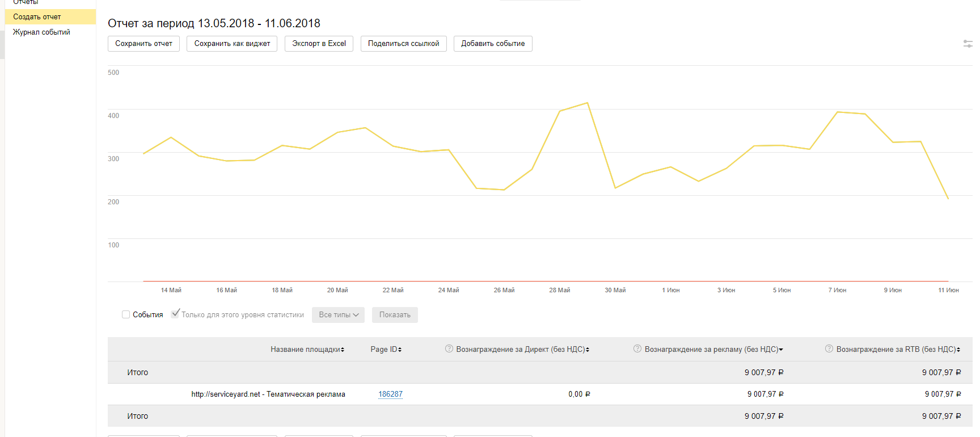Sort by Вознаграждение за Директ column arrows
This screenshot has height=437, width=980.
[x=588, y=350]
